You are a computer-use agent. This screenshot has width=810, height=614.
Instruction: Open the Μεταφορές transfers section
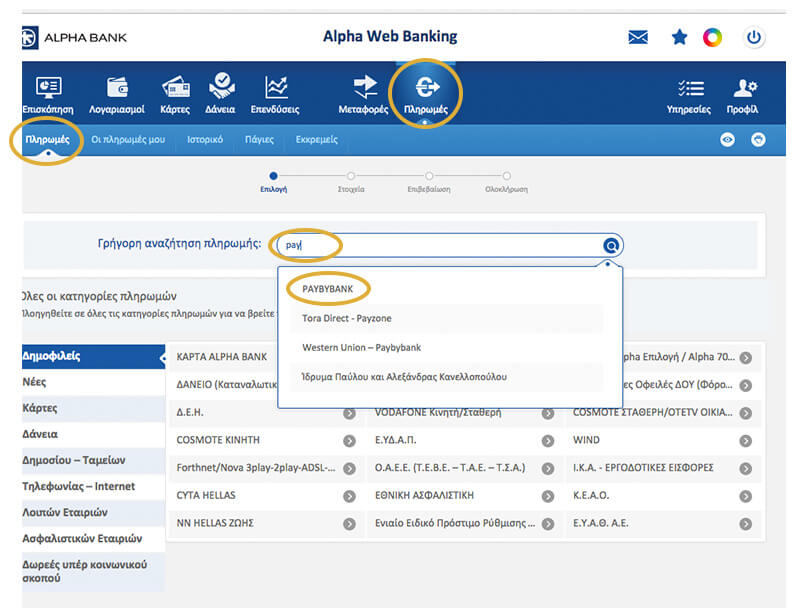(364, 95)
